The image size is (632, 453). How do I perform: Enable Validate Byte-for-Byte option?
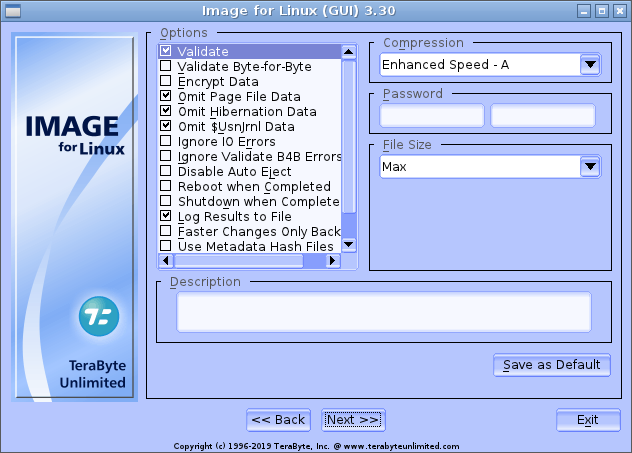(x=165, y=66)
